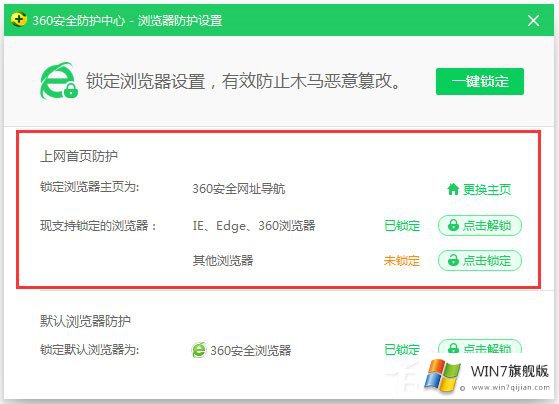Screen dimensions: 559x404
Task: Click the 未锁定 status for 其他浏览器
Action: pyautogui.click(x=402, y=261)
